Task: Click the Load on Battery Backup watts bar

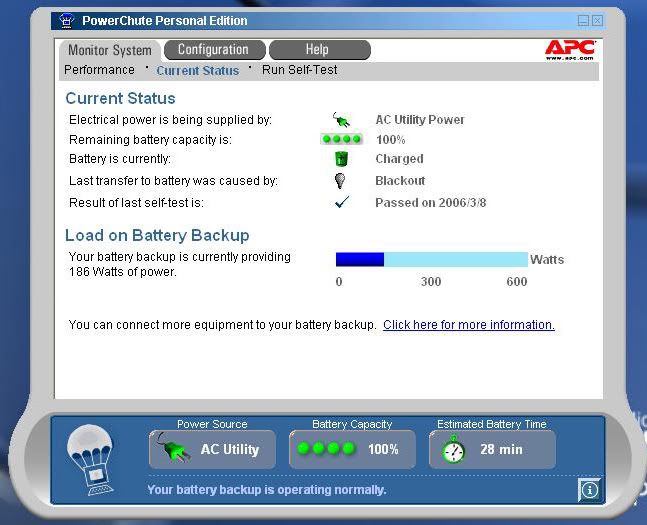Action: click(432, 260)
